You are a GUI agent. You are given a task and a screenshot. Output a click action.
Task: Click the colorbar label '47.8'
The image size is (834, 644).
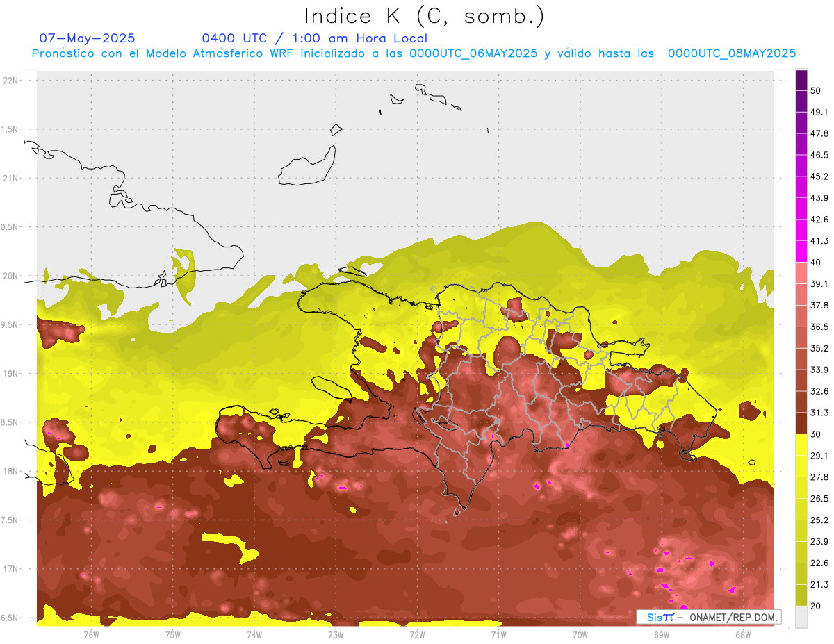[819, 133]
